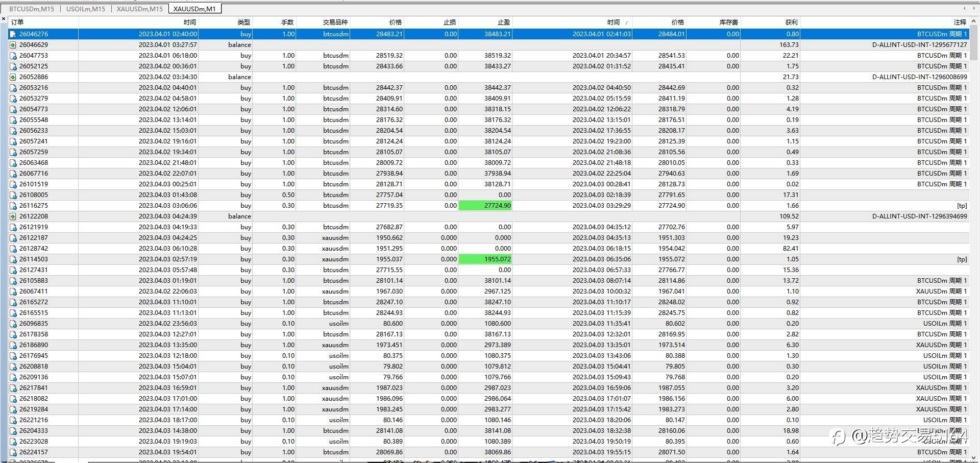Click the balance icon beside 26052886
The height and width of the screenshot is (463, 980).
pos(13,77)
